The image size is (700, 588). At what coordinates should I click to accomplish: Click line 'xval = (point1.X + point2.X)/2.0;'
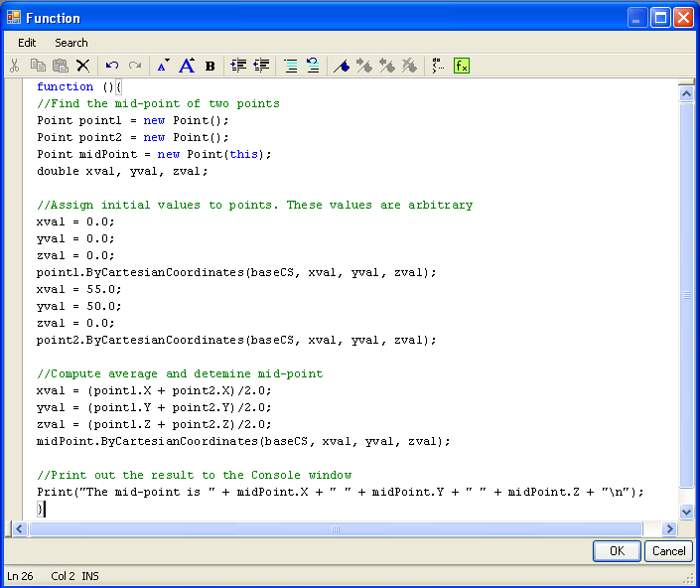[x=154, y=390]
